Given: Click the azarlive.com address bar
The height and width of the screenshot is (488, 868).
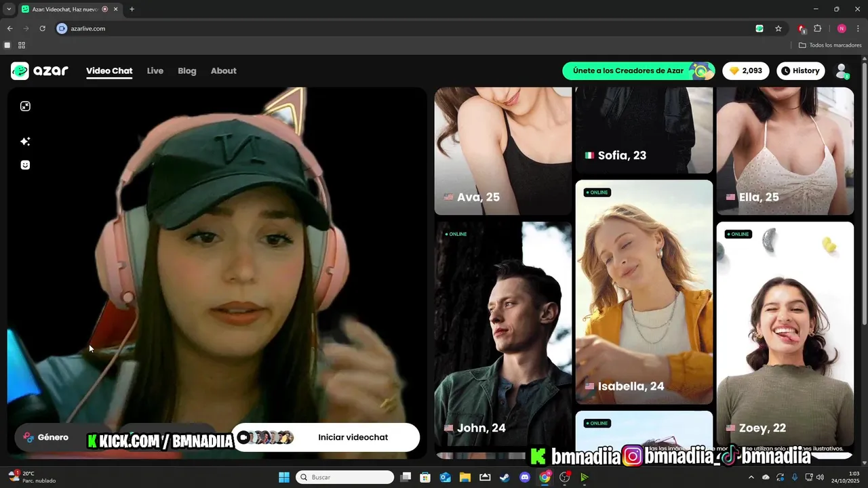Looking at the screenshot, I should (x=407, y=28).
